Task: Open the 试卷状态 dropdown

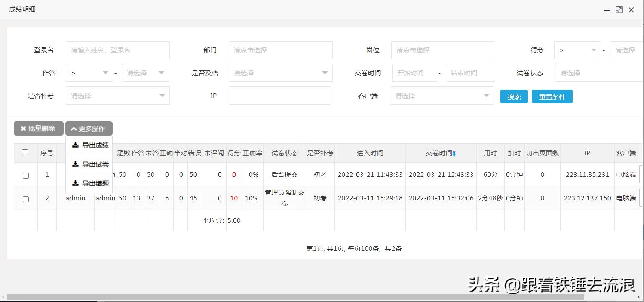Action: tap(598, 73)
